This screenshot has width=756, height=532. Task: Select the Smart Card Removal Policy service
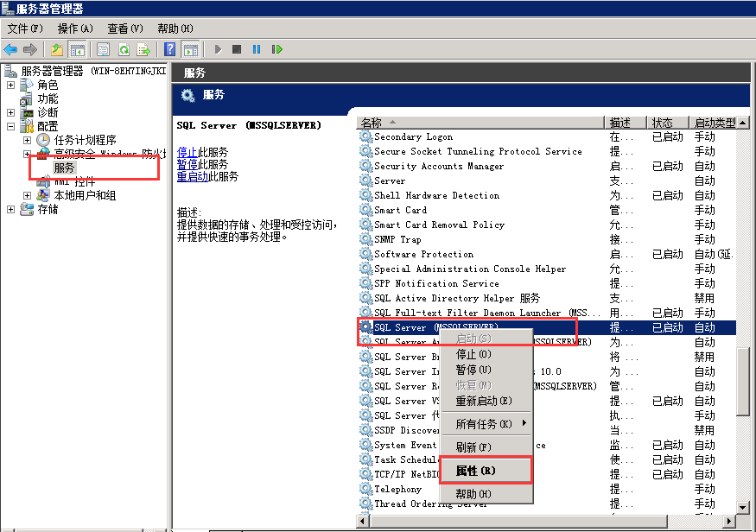click(547, 225)
